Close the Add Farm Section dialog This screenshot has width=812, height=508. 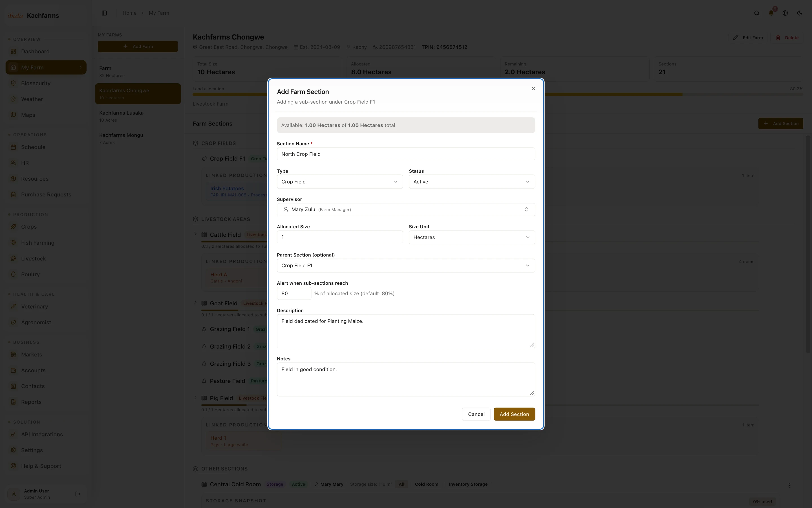pos(533,89)
